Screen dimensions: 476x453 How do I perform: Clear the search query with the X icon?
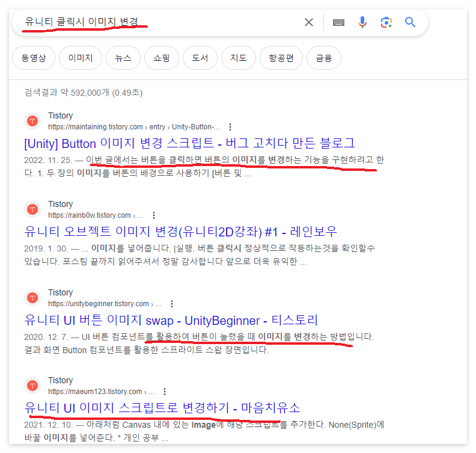click(309, 22)
